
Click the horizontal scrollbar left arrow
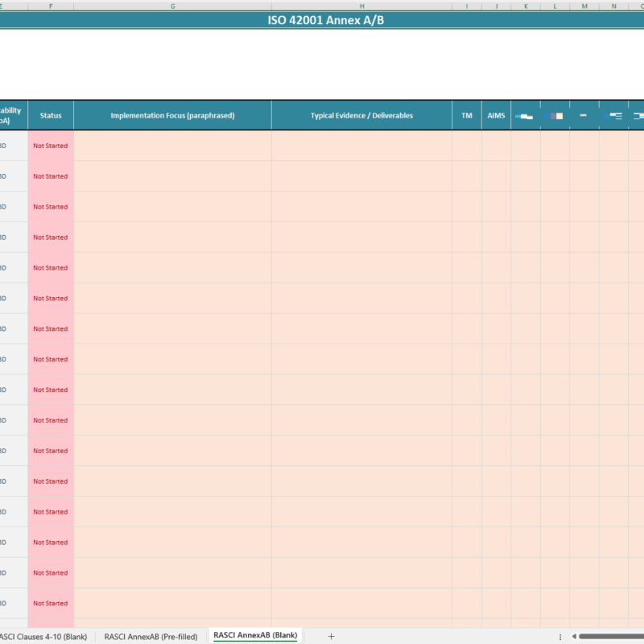click(x=573, y=635)
